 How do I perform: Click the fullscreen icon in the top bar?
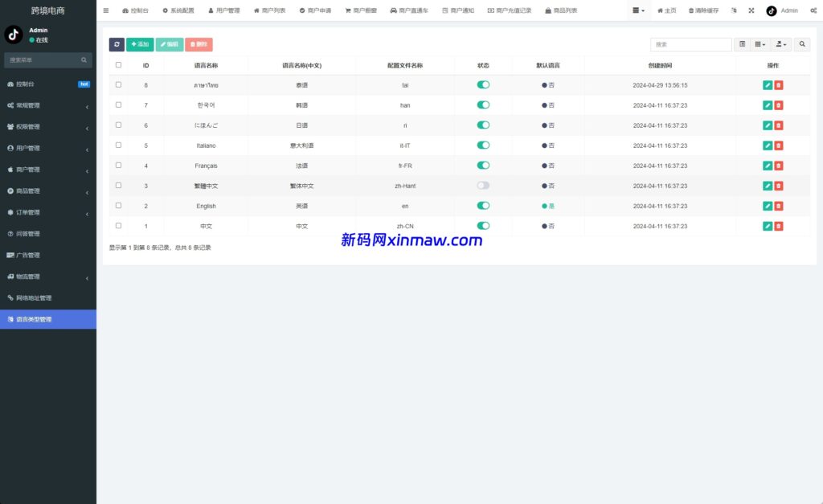click(751, 10)
